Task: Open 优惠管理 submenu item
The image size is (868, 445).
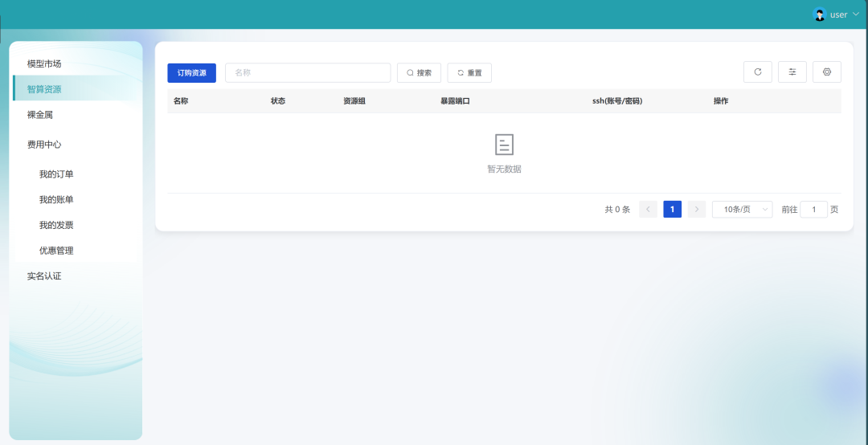Action: (56, 251)
